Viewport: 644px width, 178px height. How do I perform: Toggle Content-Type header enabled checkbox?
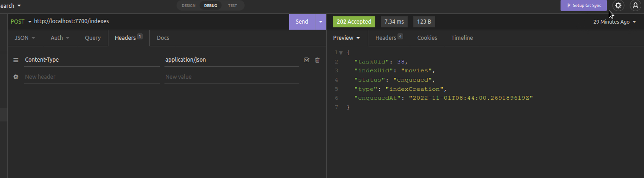pyautogui.click(x=306, y=60)
